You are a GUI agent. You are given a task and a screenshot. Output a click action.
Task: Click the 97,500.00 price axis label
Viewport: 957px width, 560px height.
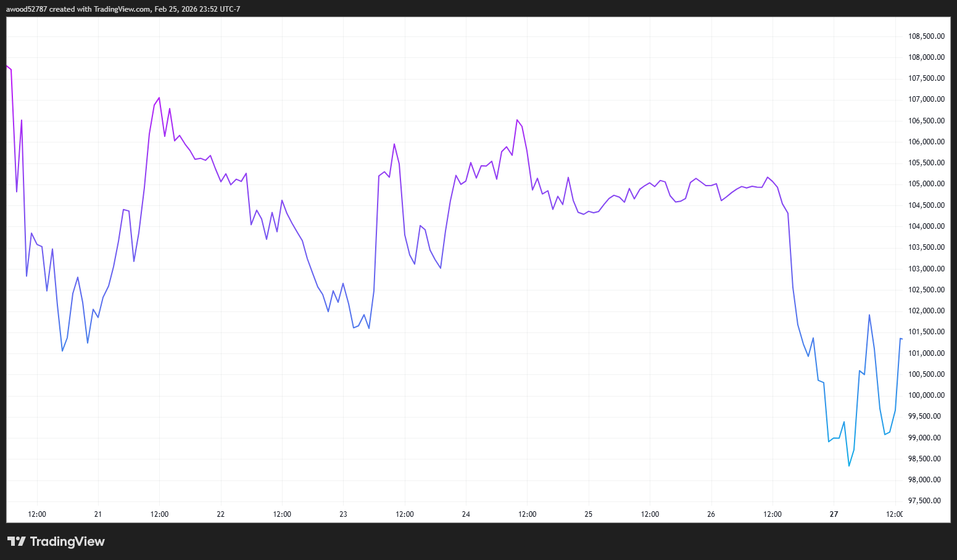(x=924, y=501)
